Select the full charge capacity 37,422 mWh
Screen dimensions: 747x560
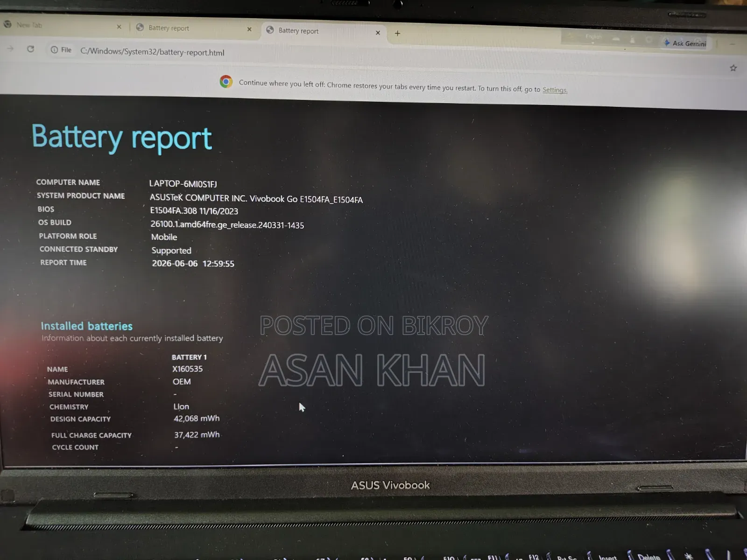pyautogui.click(x=197, y=435)
